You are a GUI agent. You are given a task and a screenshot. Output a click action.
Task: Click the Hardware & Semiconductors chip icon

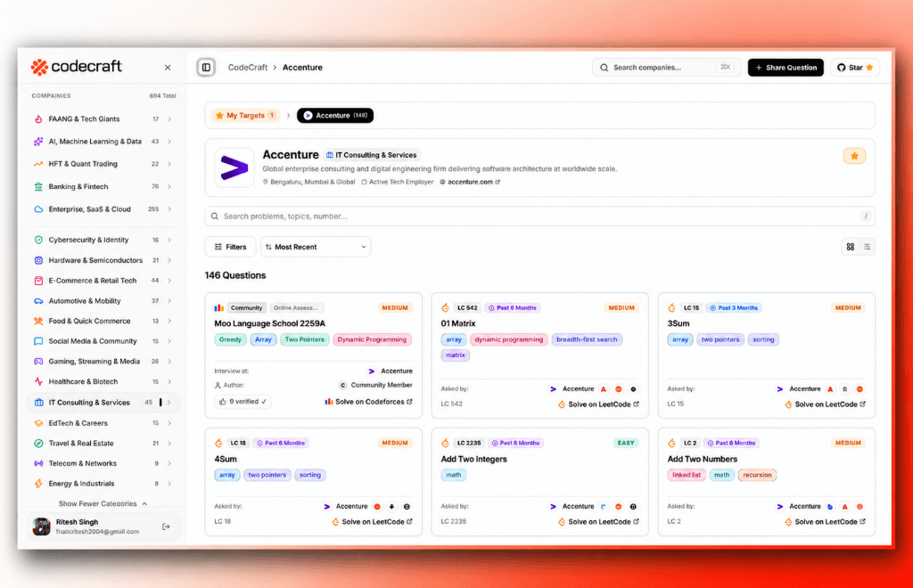coord(38,260)
